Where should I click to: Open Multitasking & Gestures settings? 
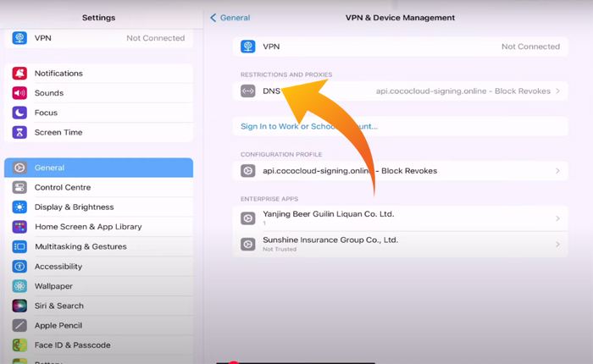80,246
